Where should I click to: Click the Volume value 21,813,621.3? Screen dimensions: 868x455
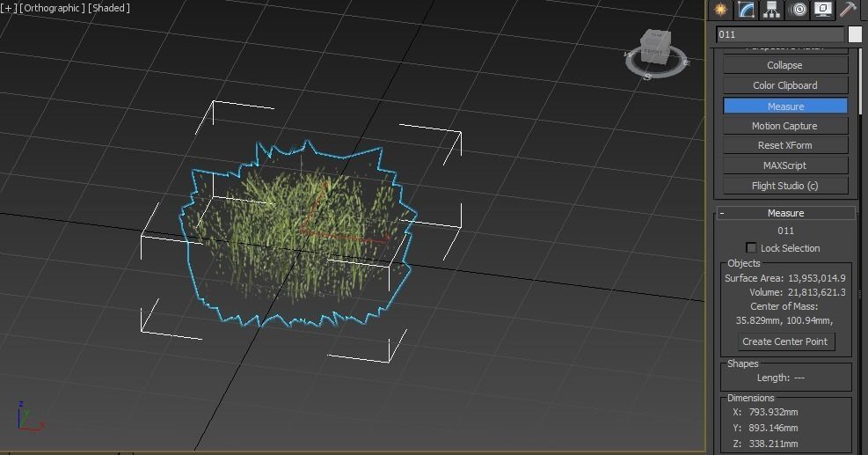click(816, 292)
